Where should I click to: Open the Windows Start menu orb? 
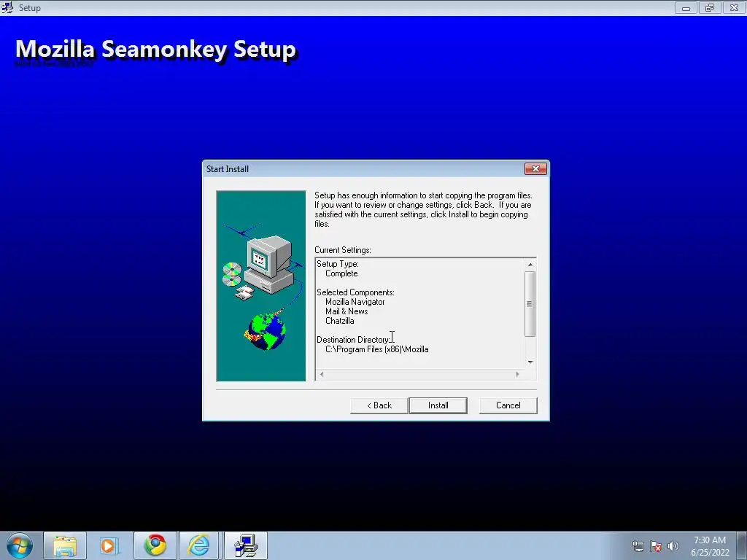pyautogui.click(x=20, y=545)
